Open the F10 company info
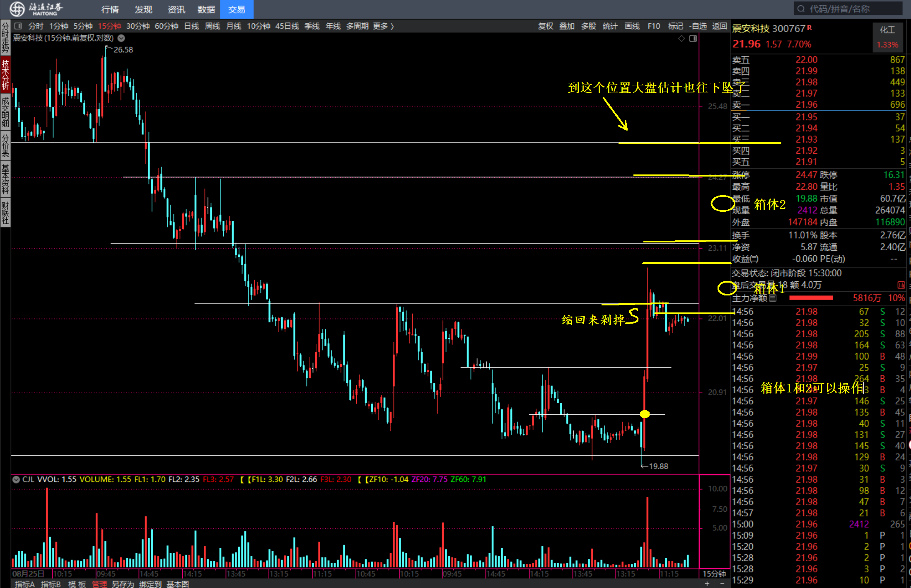 654,26
